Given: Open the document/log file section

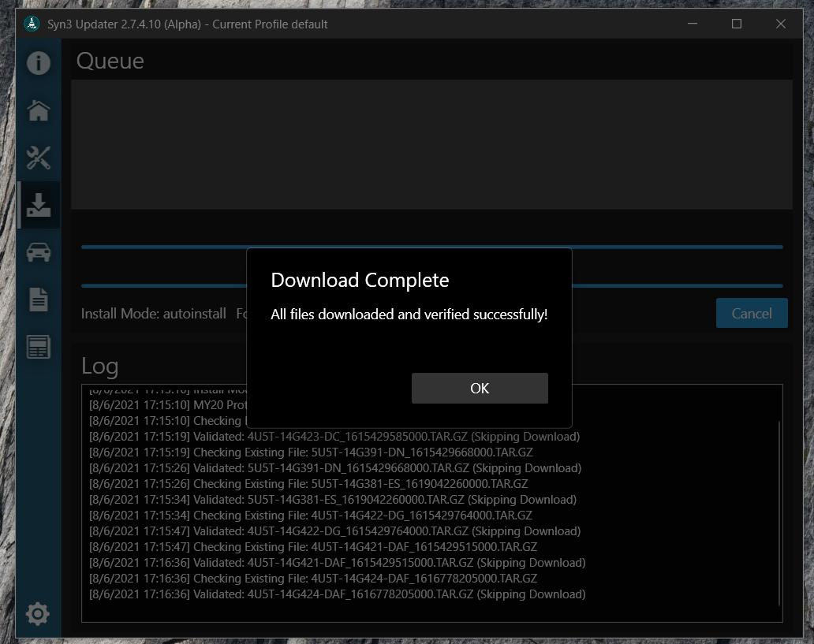Looking at the screenshot, I should pyautogui.click(x=38, y=300).
